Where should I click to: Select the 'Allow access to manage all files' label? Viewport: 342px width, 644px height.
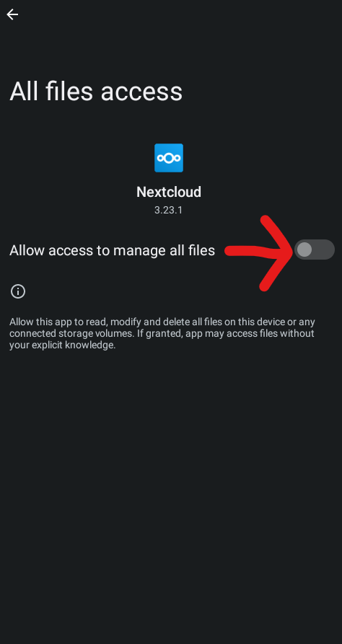click(113, 250)
